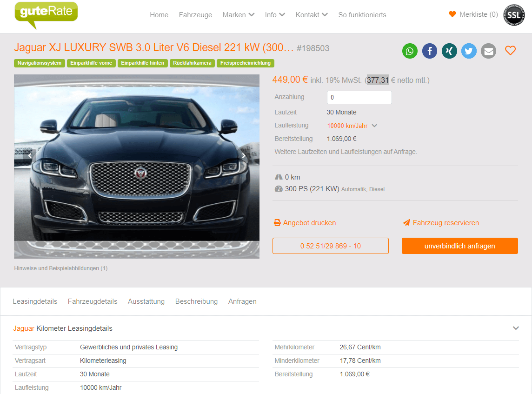Click the SSL security badge
The height and width of the screenshot is (394, 532).
(x=514, y=15)
